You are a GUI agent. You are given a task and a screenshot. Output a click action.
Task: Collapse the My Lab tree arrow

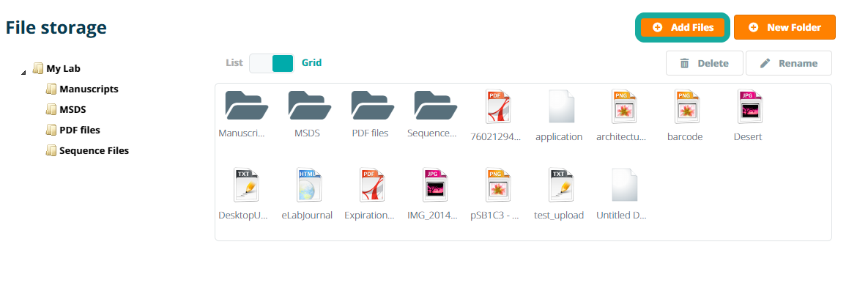[x=23, y=71]
